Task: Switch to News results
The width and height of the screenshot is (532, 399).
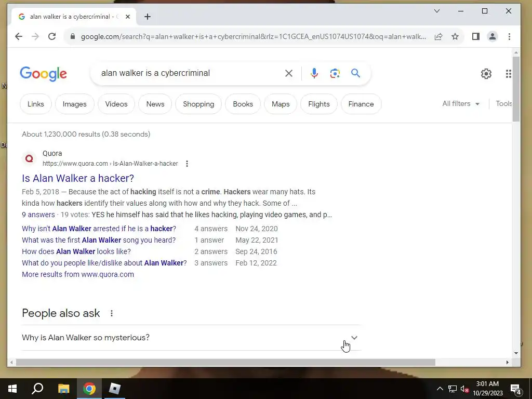Action: click(x=155, y=104)
